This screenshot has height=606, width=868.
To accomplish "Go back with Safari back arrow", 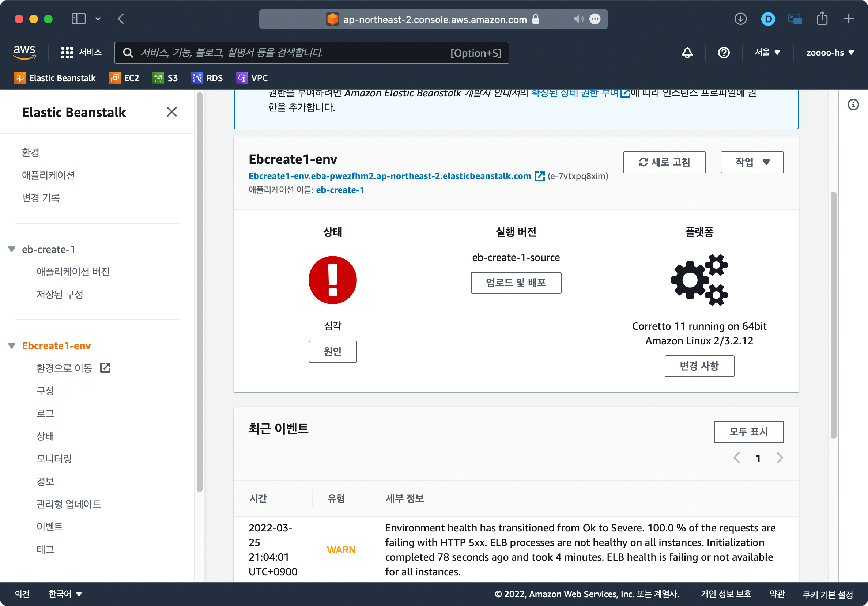I will tap(121, 19).
